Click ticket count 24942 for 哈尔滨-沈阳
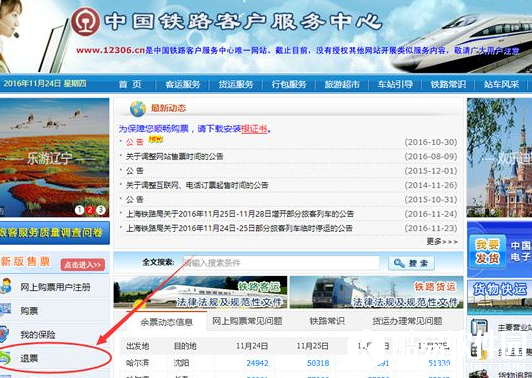The height and width of the screenshot is (378, 532). pos(257,363)
